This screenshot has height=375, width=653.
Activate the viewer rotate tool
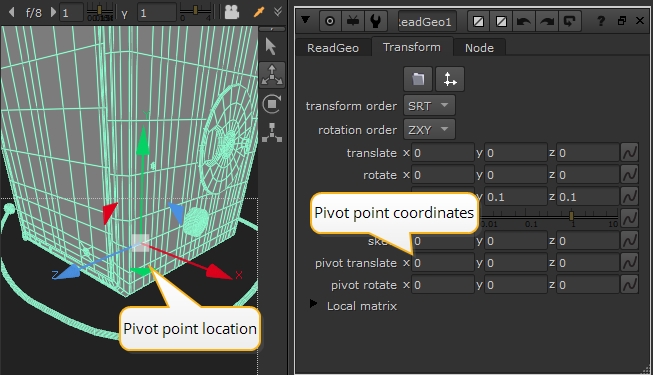(272, 104)
